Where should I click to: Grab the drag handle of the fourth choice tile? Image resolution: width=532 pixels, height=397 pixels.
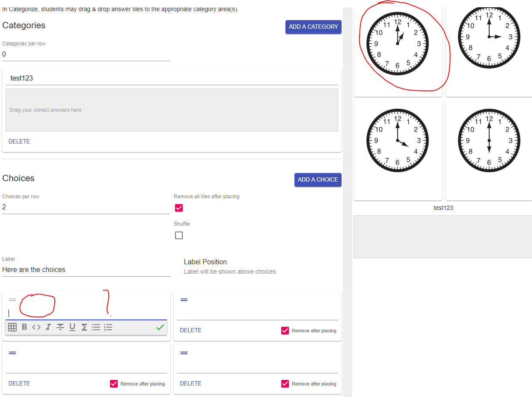184,353
